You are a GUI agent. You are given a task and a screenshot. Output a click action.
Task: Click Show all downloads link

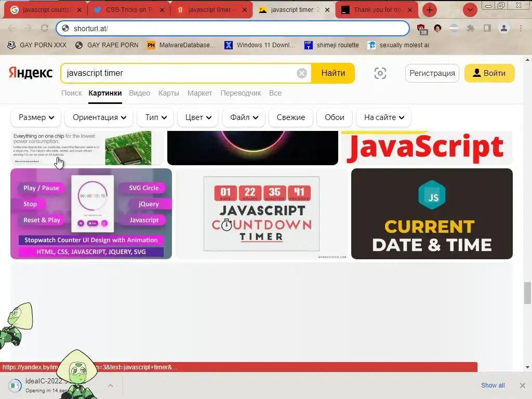[493, 385]
